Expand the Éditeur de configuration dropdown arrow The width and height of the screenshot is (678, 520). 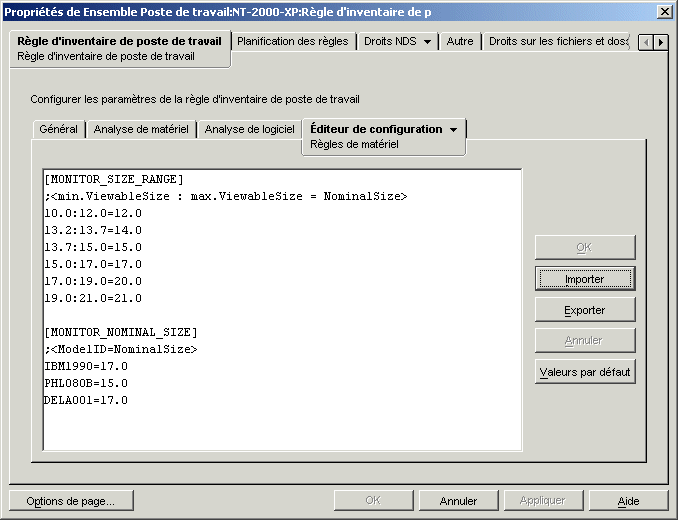point(453,130)
